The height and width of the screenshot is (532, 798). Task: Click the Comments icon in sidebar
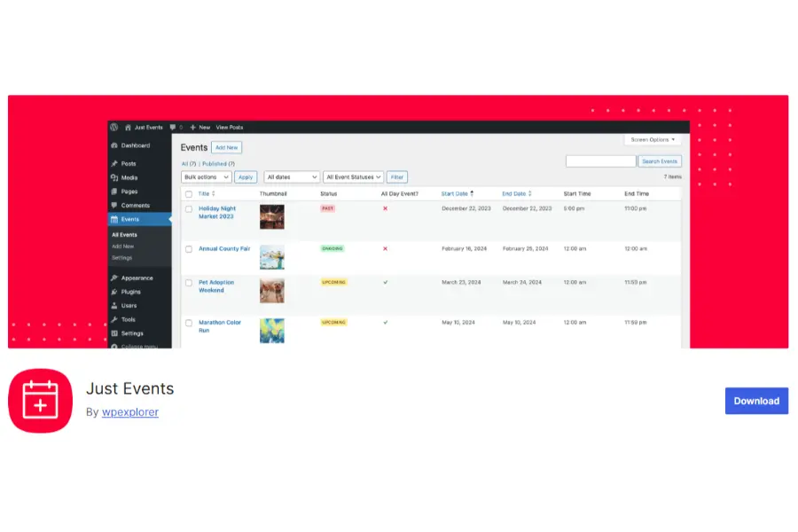click(x=114, y=205)
